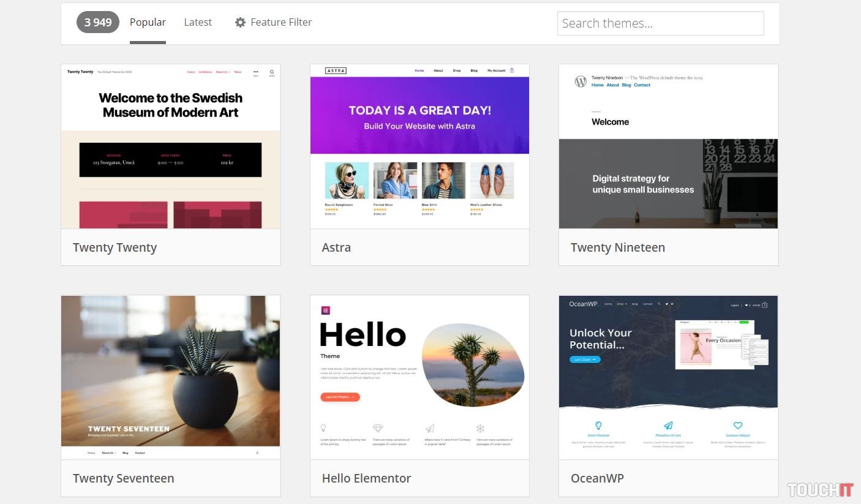The height and width of the screenshot is (504, 861).
Task: Click into the Search themes field
Action: point(660,23)
